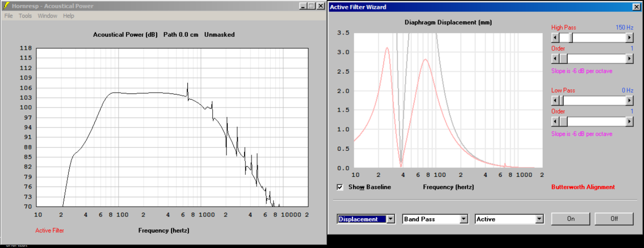Click the Off button in filter wizard
The image size is (644, 248).
click(614, 219)
